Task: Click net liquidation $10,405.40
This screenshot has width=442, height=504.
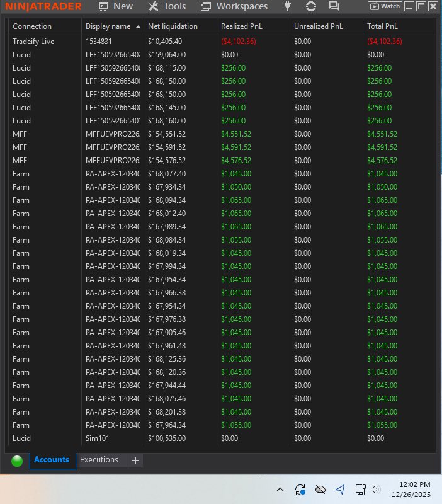Action: pos(165,42)
